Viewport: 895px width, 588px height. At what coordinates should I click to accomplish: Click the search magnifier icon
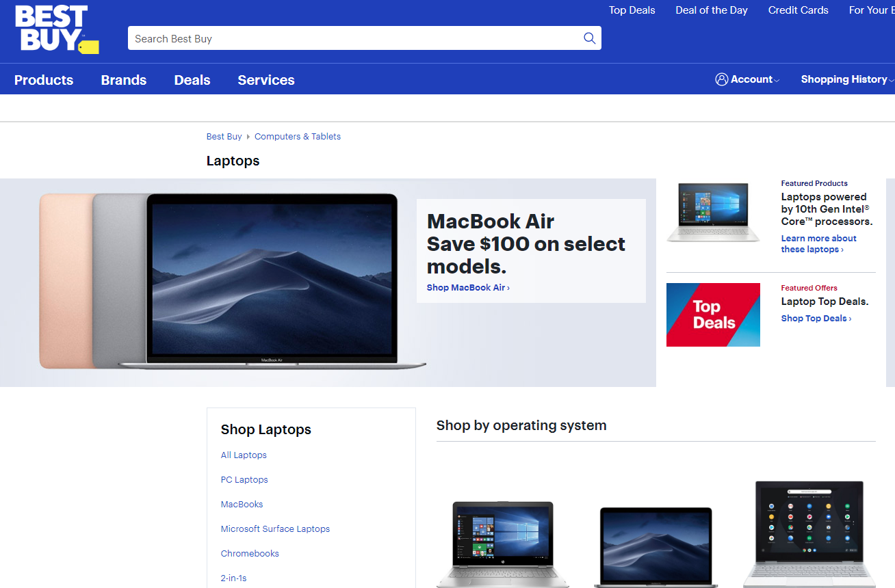[589, 38]
